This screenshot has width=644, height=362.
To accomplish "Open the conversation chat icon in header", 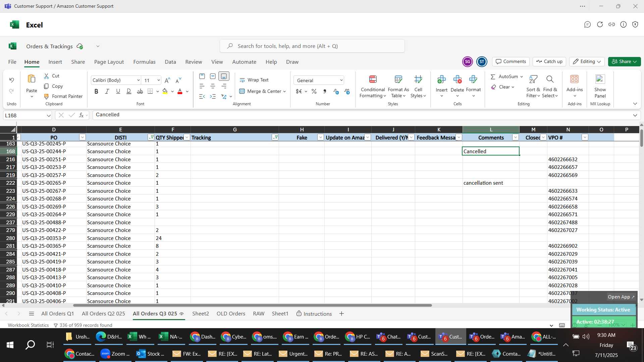I will pyautogui.click(x=587, y=24).
